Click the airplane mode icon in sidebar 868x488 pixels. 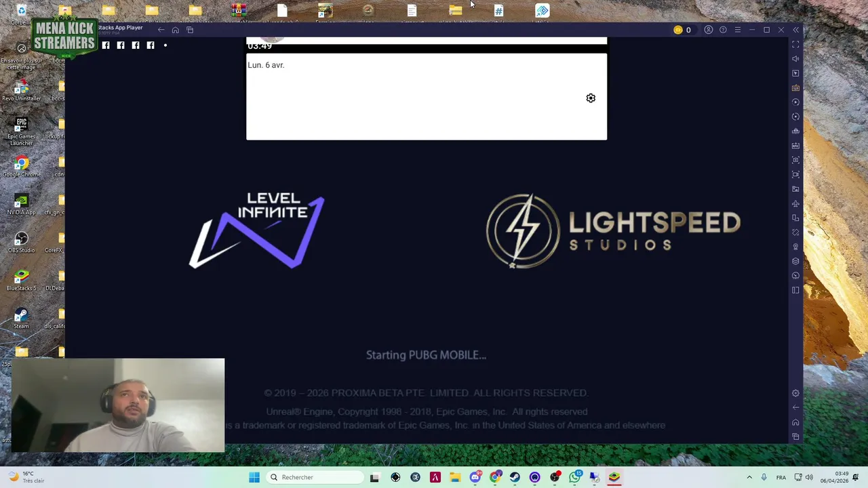pyautogui.click(x=795, y=203)
